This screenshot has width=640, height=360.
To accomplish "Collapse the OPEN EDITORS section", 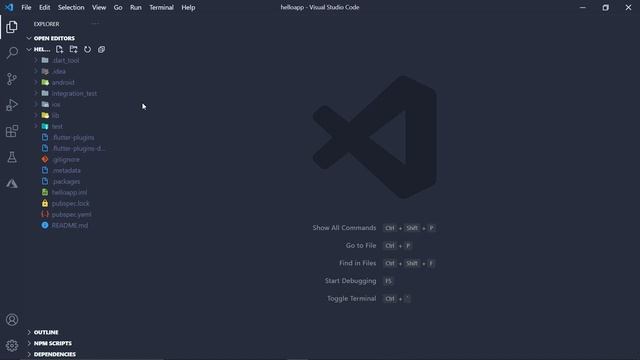I will pyautogui.click(x=29, y=38).
